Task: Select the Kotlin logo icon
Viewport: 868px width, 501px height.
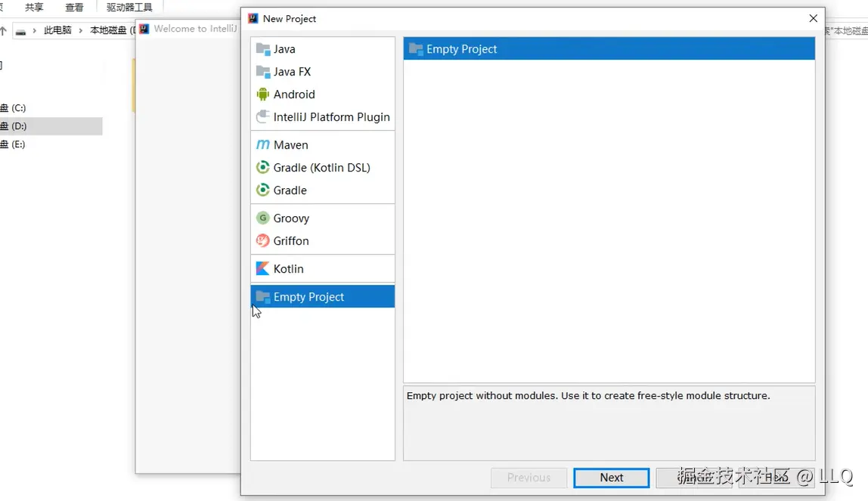Action: [263, 269]
